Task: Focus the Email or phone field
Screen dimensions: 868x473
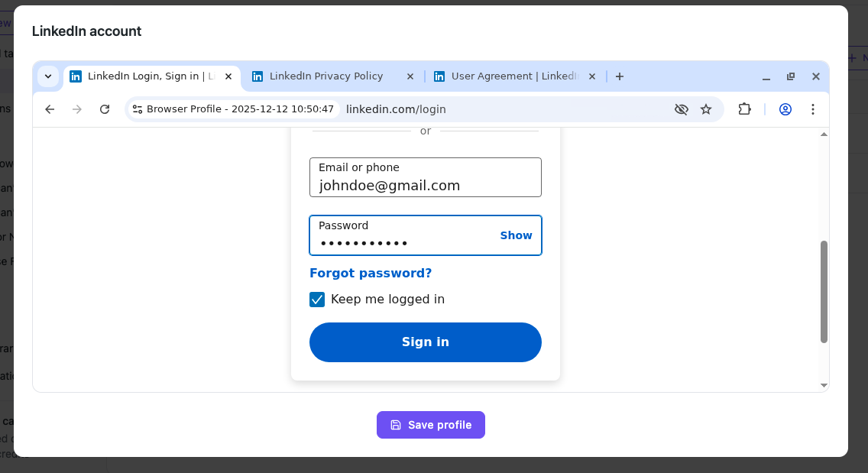Action: point(425,177)
